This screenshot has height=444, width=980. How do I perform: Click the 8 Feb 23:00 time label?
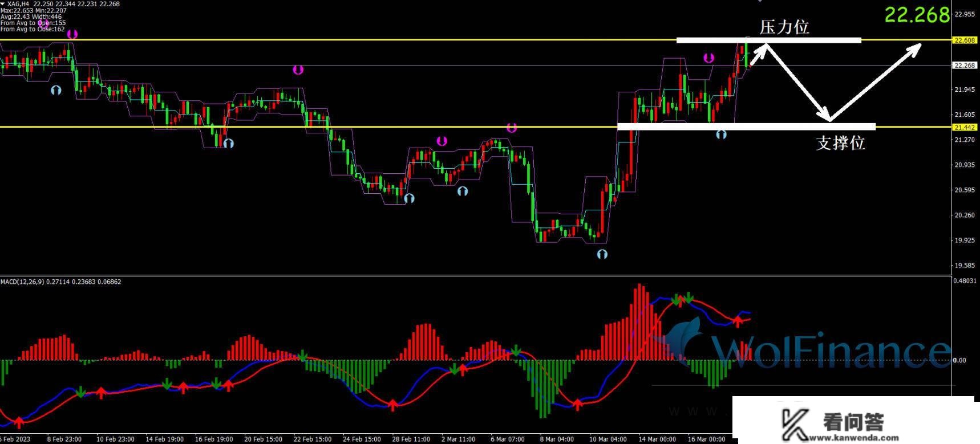point(64,439)
